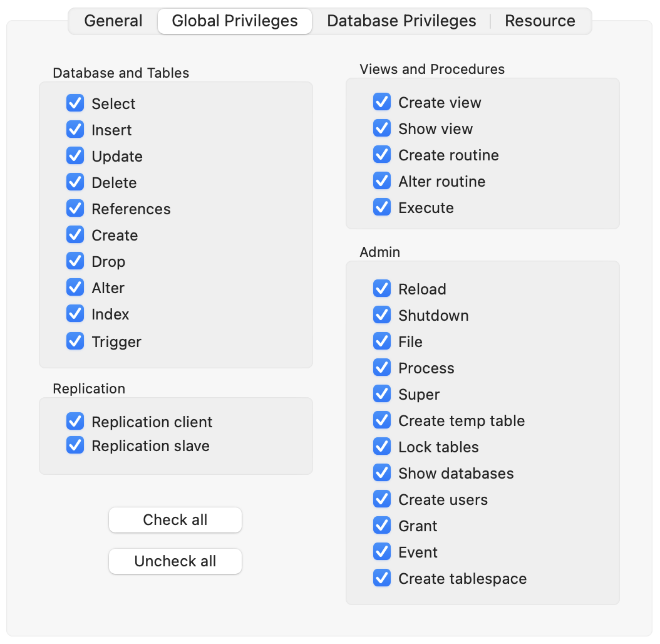
Task: Disable the Shutdown privilege
Action: click(x=382, y=315)
